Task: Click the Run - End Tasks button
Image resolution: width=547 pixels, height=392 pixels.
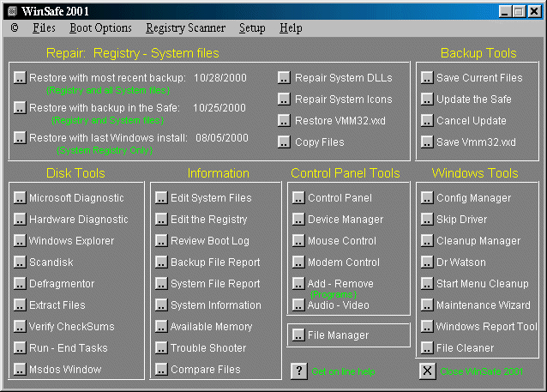Action: (21, 347)
